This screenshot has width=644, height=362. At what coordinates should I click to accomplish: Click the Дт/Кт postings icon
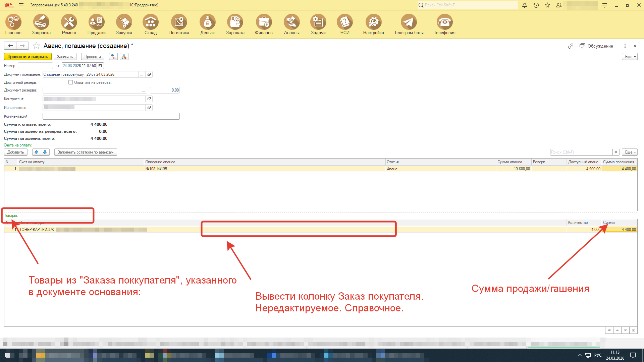113,57
